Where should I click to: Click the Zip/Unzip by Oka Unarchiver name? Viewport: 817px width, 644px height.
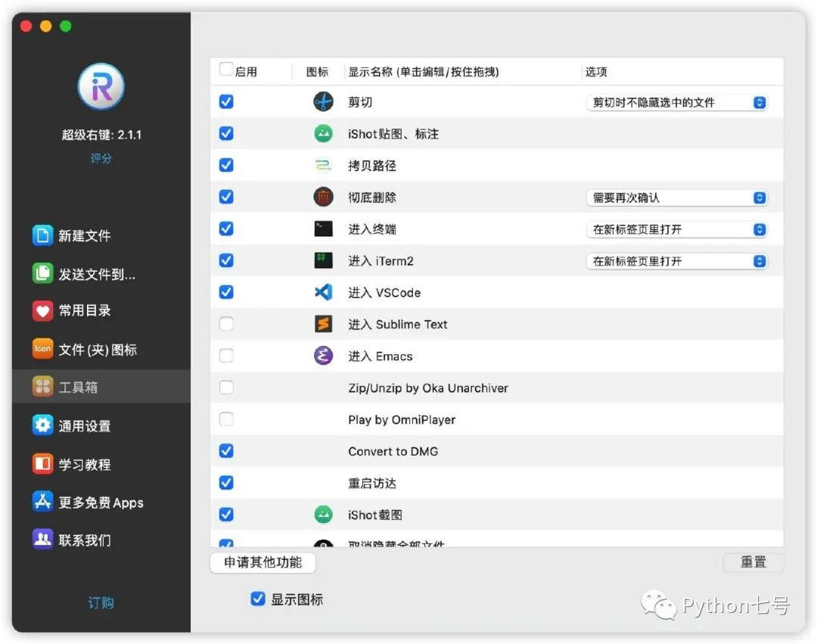coord(427,388)
